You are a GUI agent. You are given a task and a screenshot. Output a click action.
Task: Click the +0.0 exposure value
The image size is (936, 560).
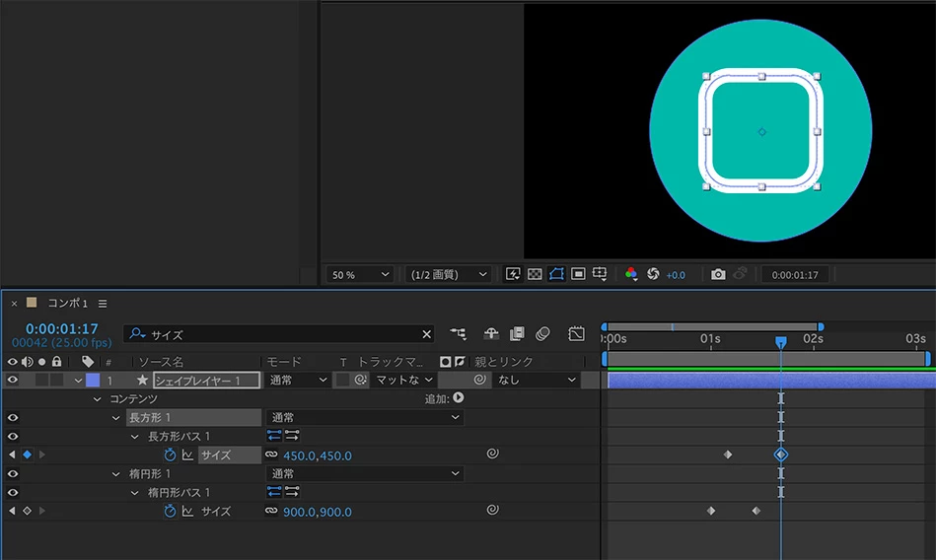(676, 275)
